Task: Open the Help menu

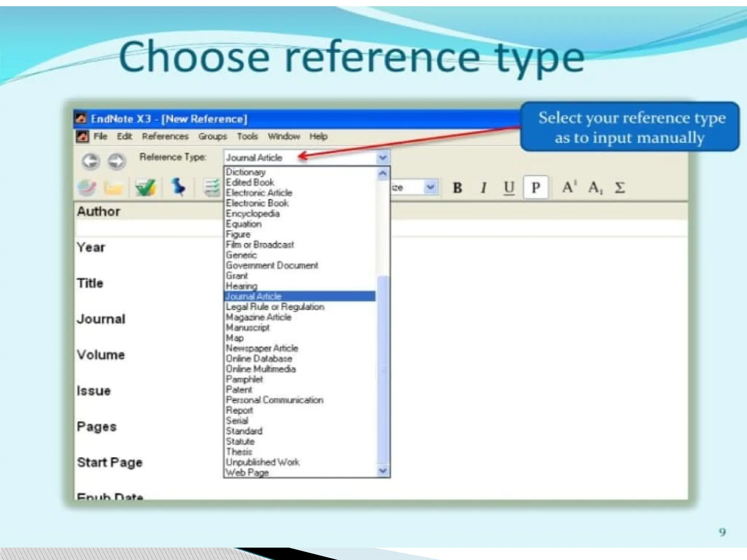Action: pos(318,136)
